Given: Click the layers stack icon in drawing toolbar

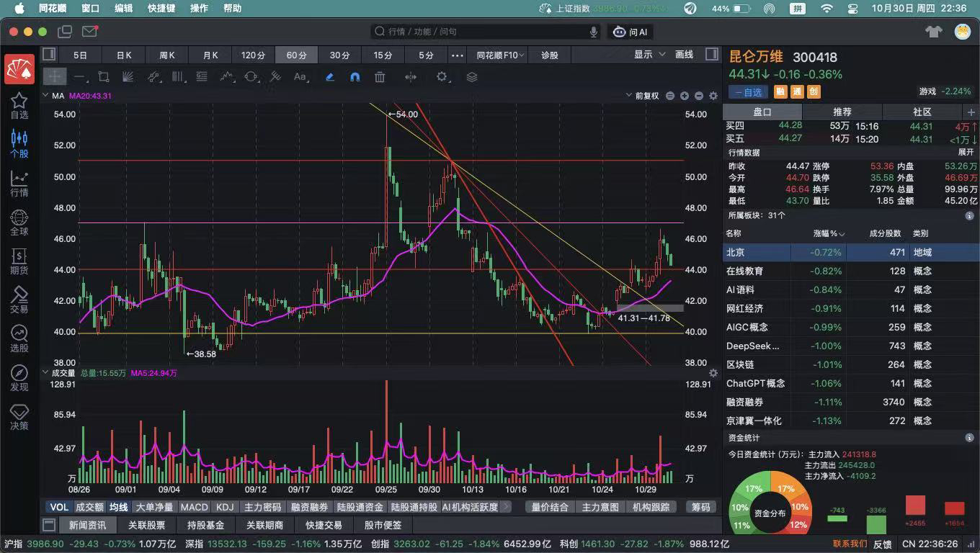Looking at the screenshot, I should (x=472, y=77).
